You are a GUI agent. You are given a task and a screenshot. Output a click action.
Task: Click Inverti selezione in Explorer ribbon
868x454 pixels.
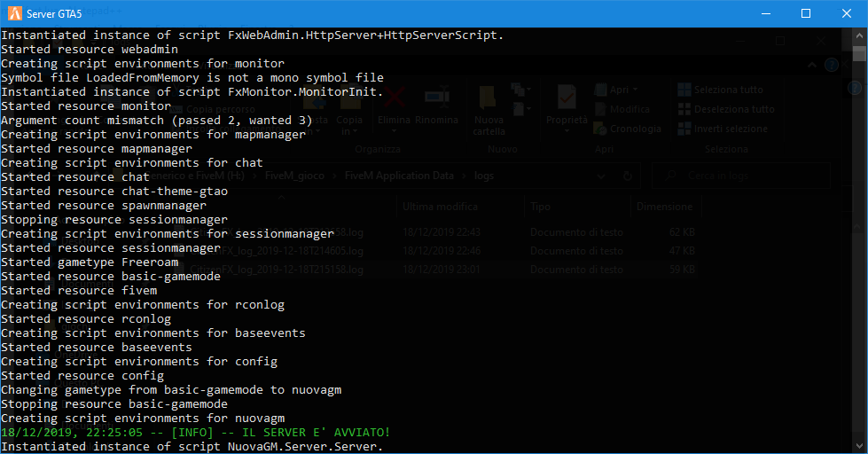(723, 129)
